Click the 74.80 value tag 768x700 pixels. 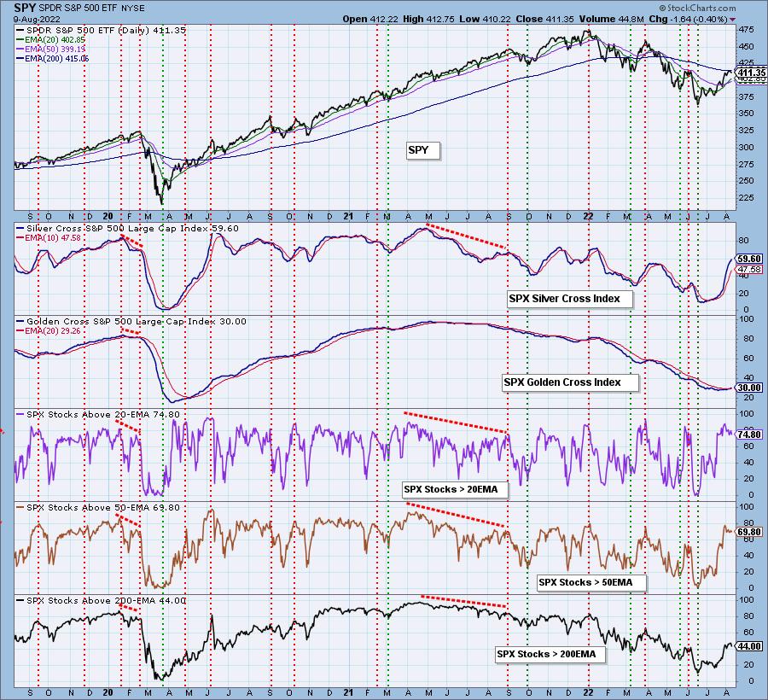(x=750, y=435)
